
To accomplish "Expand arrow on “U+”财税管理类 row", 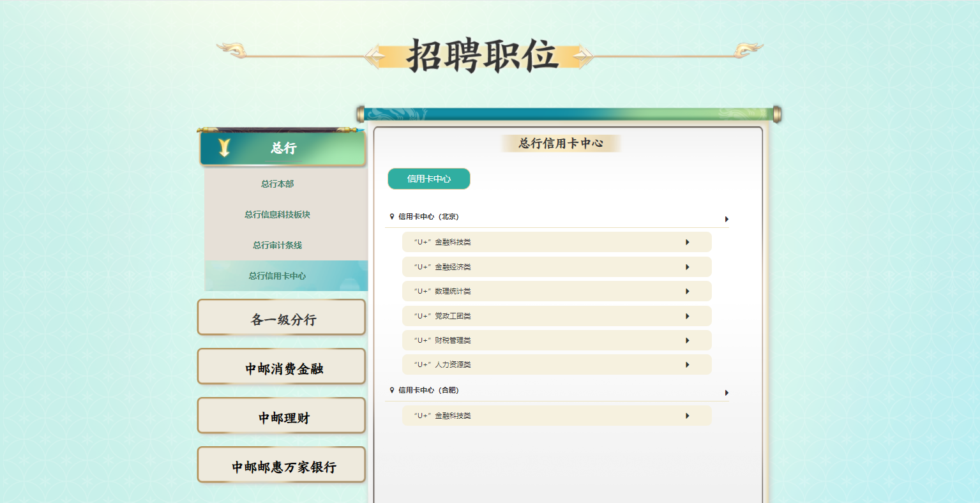I will (688, 340).
